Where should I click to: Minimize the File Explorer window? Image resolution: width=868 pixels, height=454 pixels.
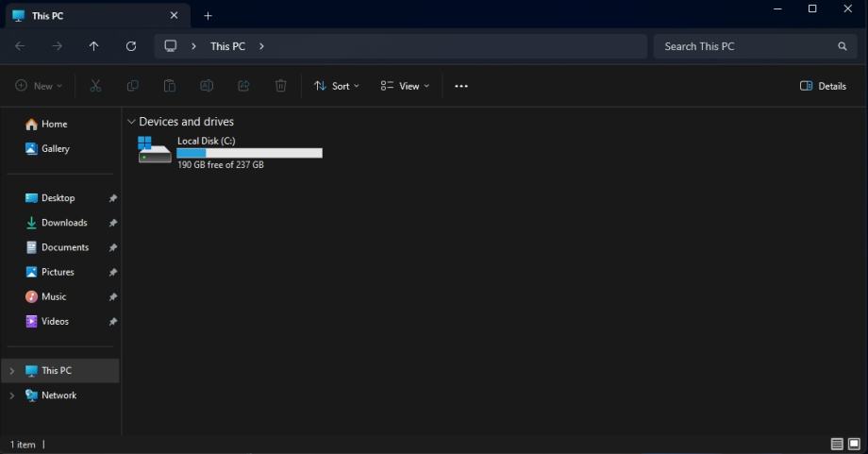click(x=777, y=8)
